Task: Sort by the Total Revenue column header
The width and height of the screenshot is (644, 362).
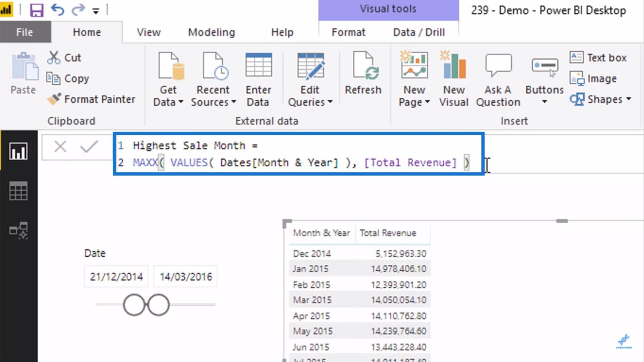Action: point(388,233)
